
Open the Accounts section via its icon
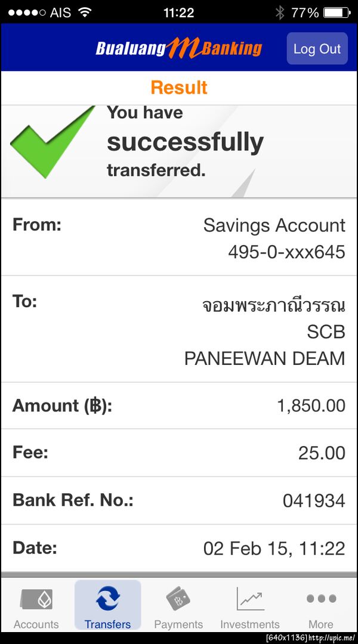(36, 599)
